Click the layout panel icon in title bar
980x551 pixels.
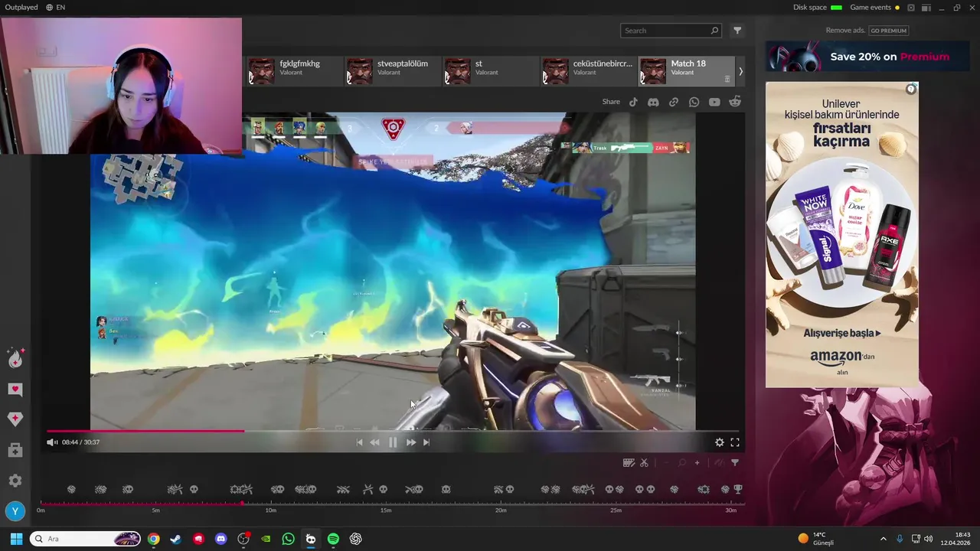point(926,8)
